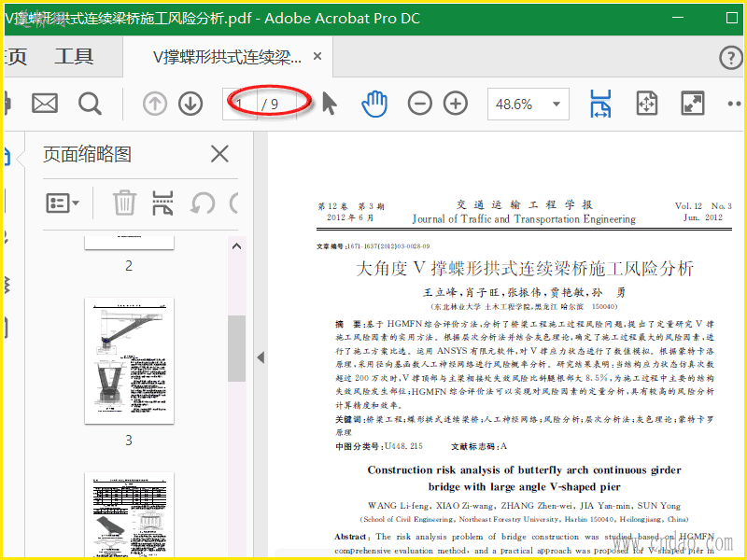This screenshot has width=747, height=560.
Task: Click the heading "Construction risk analysis of butterfly arch"
Action: 524,470
